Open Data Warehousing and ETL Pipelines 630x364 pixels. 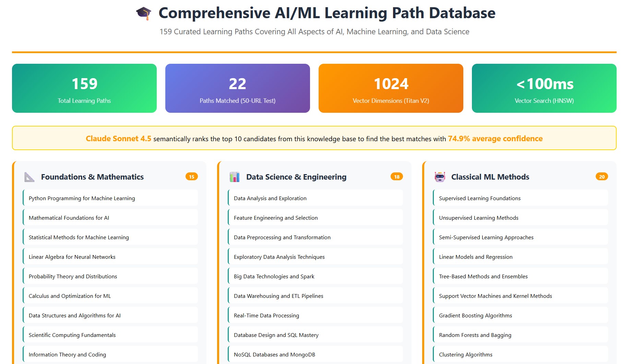[x=316, y=296]
